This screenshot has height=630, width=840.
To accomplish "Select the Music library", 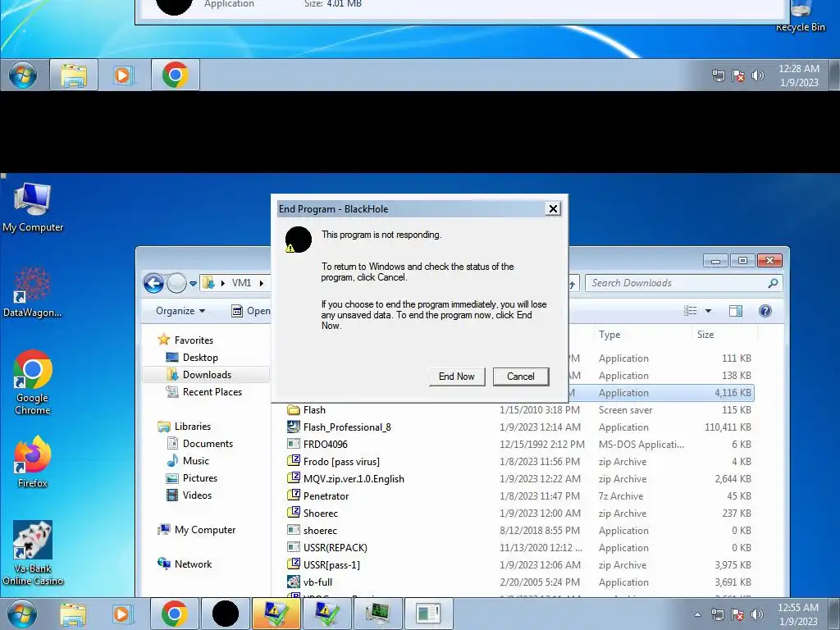I will (188, 460).
